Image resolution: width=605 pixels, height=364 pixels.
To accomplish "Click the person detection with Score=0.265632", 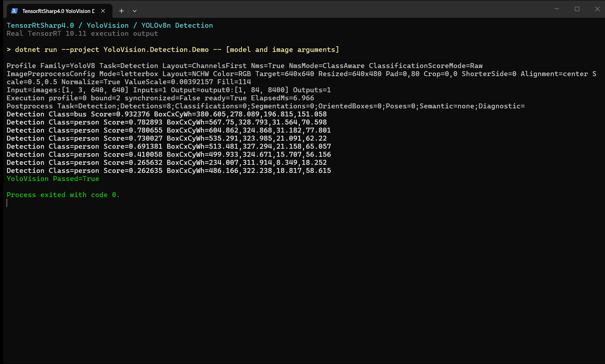I will coord(166,162).
